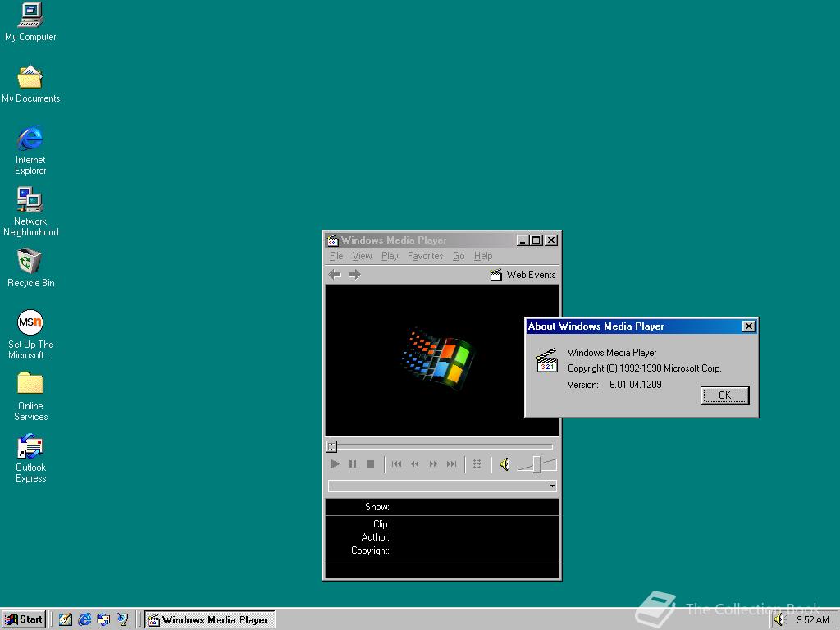Click the View Channels quick launch icon
The width and height of the screenshot is (840, 630).
(123, 619)
